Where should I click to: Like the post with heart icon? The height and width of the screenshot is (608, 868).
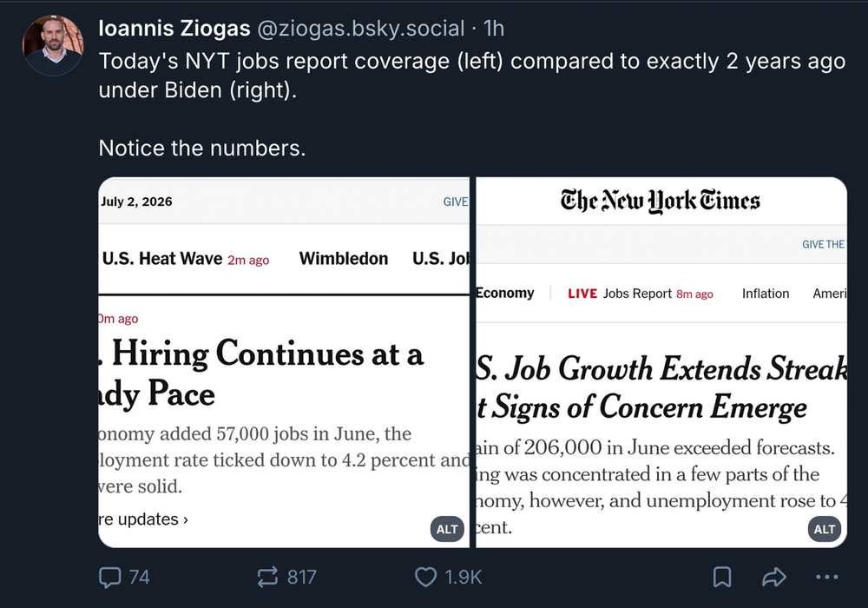tap(425, 577)
